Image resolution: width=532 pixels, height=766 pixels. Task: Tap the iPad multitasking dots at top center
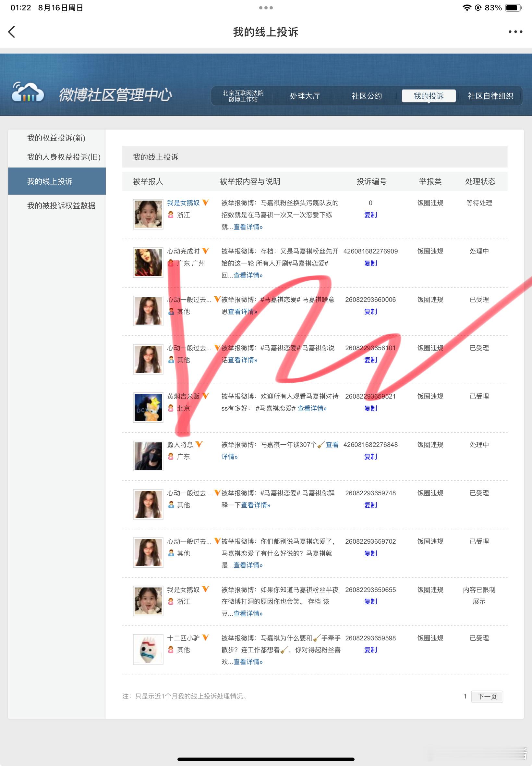tap(266, 8)
